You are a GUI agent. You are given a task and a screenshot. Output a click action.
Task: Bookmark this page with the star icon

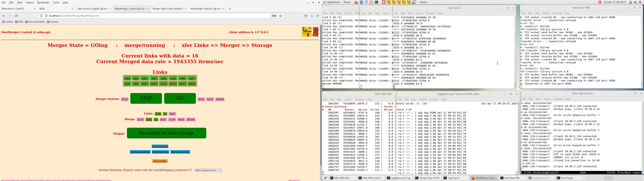pyautogui.click(x=281, y=16)
